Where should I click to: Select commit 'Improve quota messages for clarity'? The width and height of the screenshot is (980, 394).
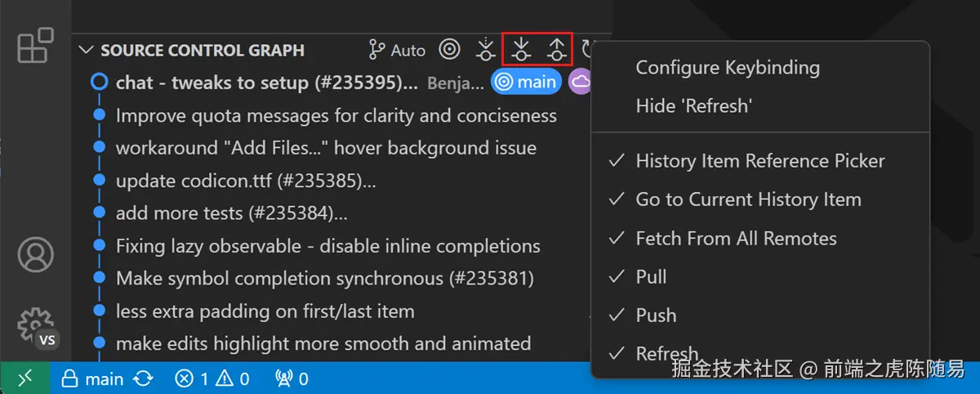pyautogui.click(x=336, y=115)
